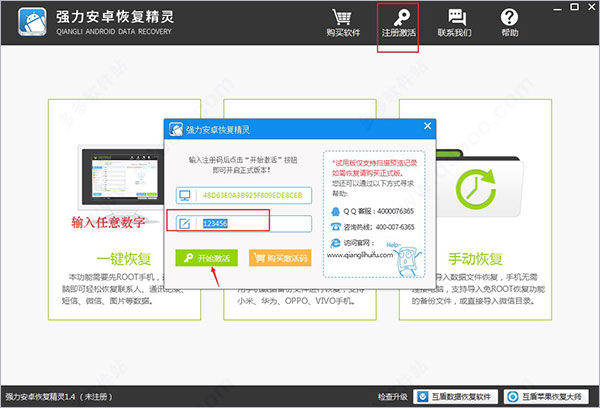This screenshot has height=408, width=600.
Task: Click the Internet Explorer icon by 访问官网
Action: pos(336,243)
